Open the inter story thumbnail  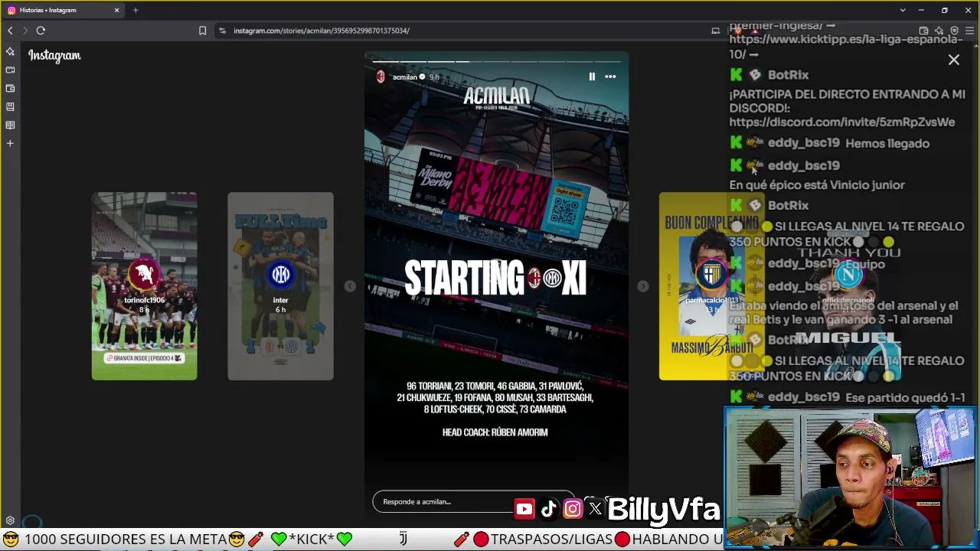pyautogui.click(x=280, y=286)
